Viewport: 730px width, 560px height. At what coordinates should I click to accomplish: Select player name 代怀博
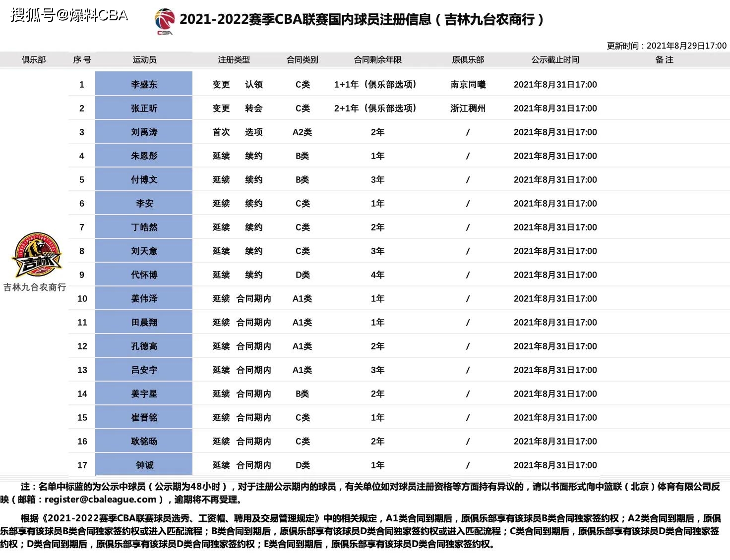144,275
